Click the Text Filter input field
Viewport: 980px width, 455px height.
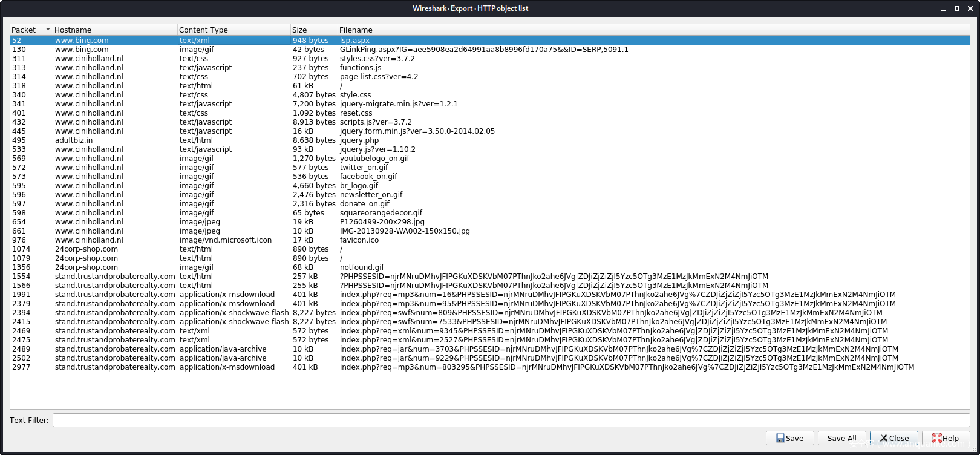pos(511,420)
